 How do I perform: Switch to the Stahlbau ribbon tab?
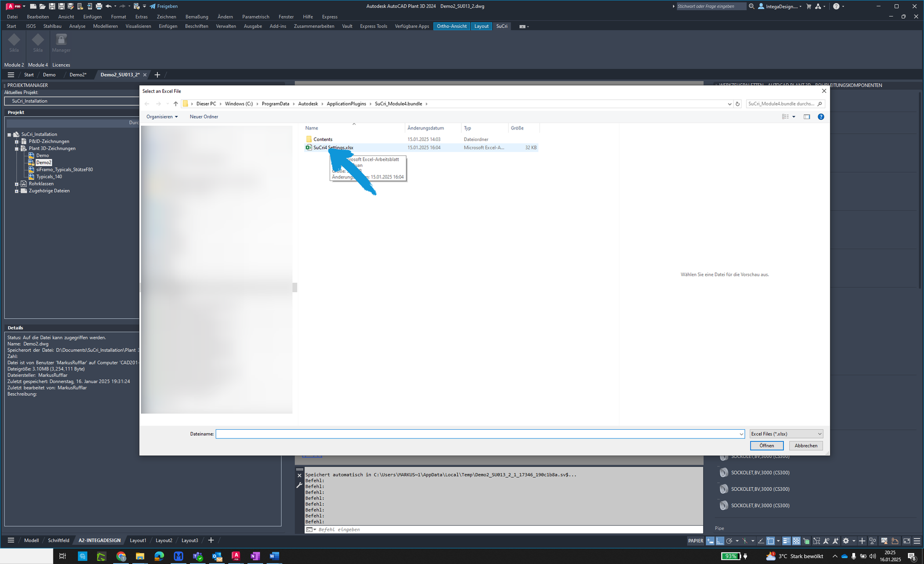coord(52,26)
